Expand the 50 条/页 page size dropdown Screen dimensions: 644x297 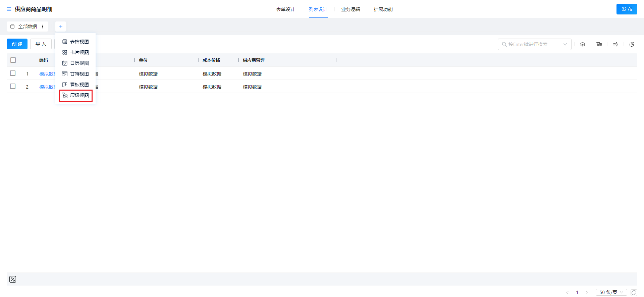(x=611, y=293)
